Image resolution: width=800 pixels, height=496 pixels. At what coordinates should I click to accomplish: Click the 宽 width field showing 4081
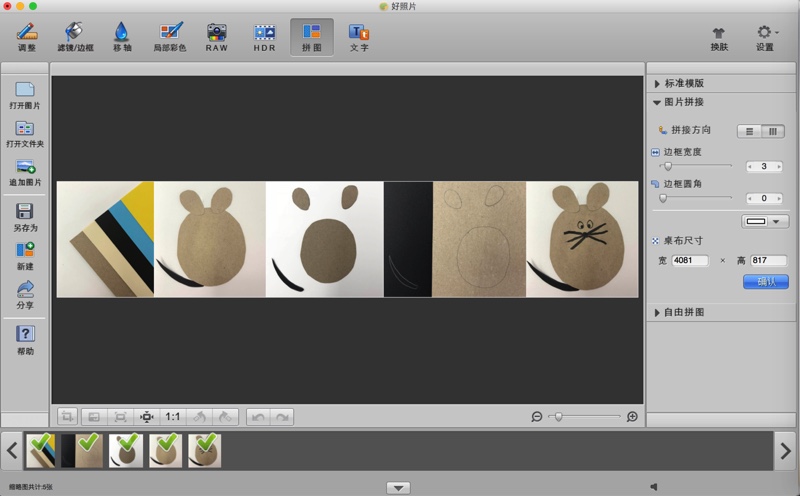(x=690, y=260)
